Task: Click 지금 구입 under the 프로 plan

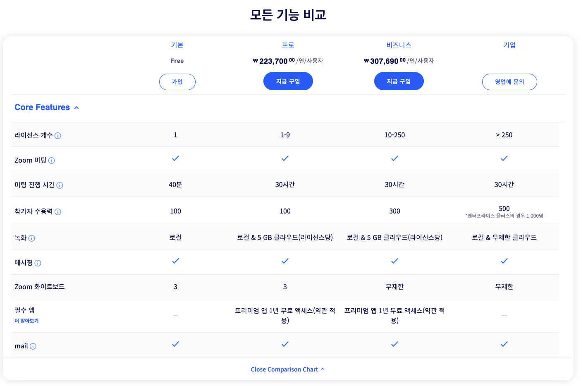Action: coord(288,81)
